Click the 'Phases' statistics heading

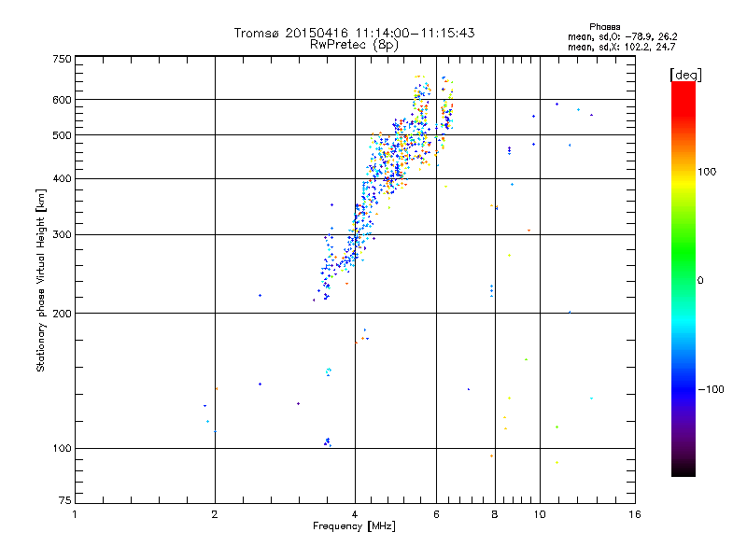(x=604, y=27)
